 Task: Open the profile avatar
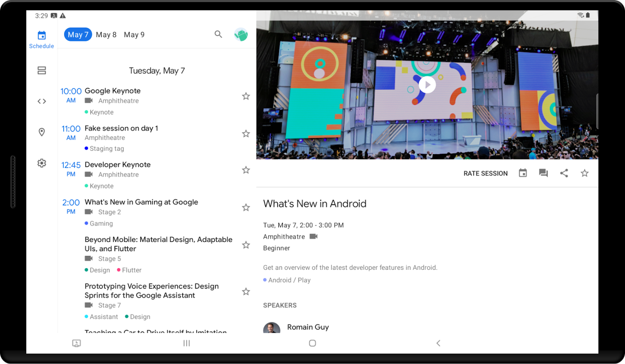click(241, 35)
